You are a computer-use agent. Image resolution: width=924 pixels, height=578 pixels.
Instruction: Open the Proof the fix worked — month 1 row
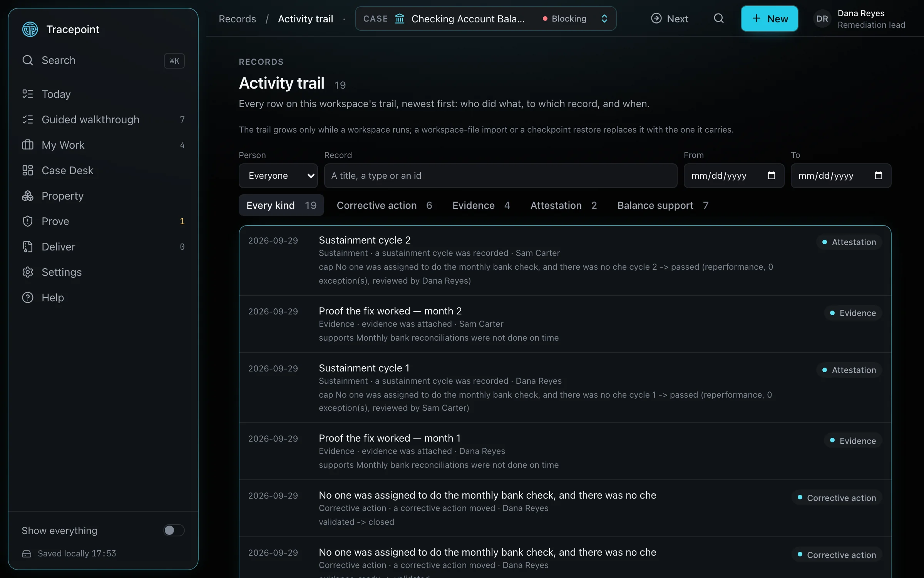pos(565,451)
